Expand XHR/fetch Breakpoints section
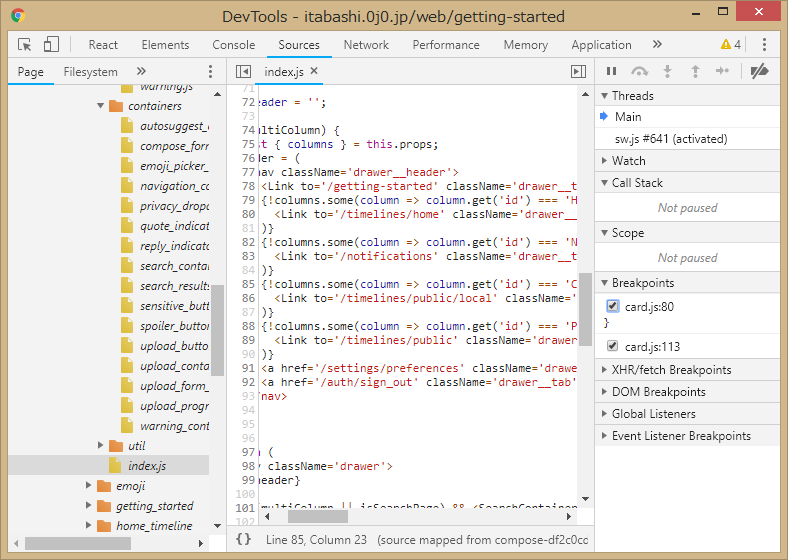This screenshot has height=560, width=788. [x=671, y=370]
